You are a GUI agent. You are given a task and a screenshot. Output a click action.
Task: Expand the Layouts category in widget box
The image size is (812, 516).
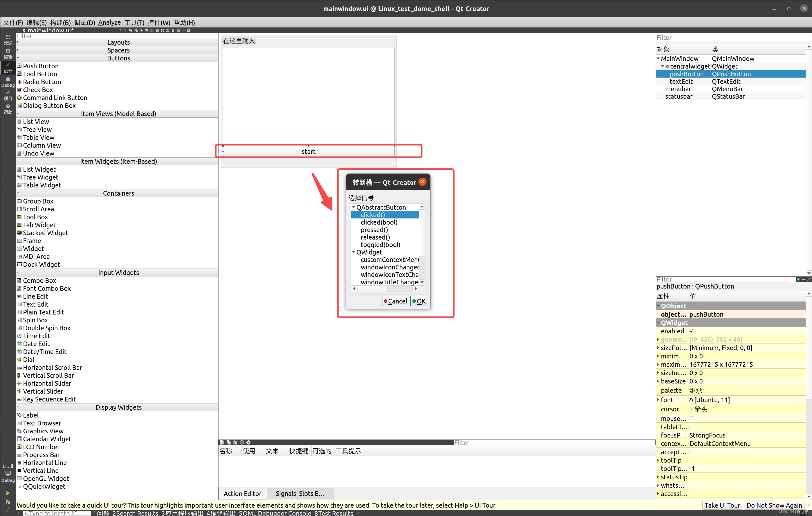117,42
